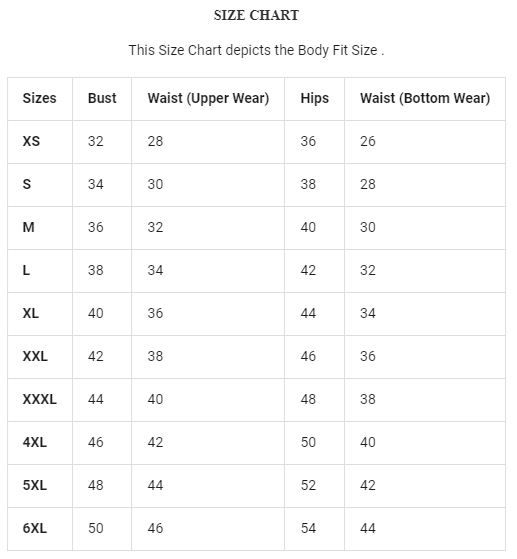Image resolution: width=517 pixels, height=559 pixels.
Task: Select the L size row label
Action: (x=26, y=270)
